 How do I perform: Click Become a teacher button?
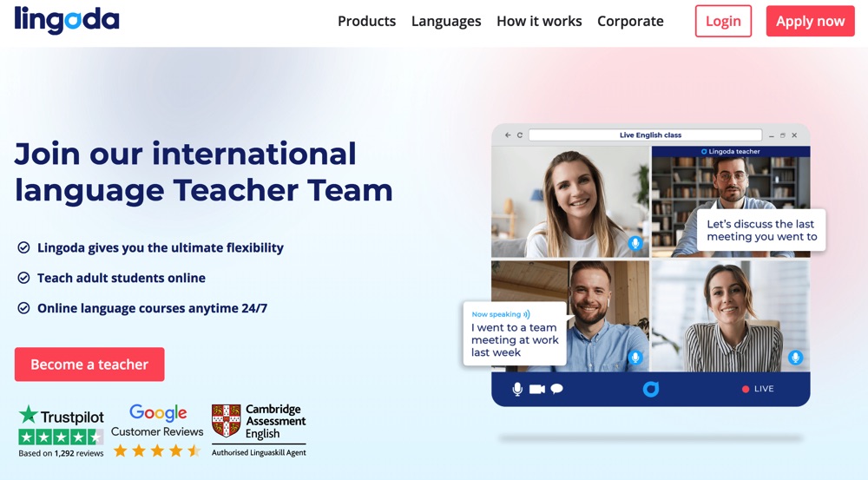tap(89, 365)
